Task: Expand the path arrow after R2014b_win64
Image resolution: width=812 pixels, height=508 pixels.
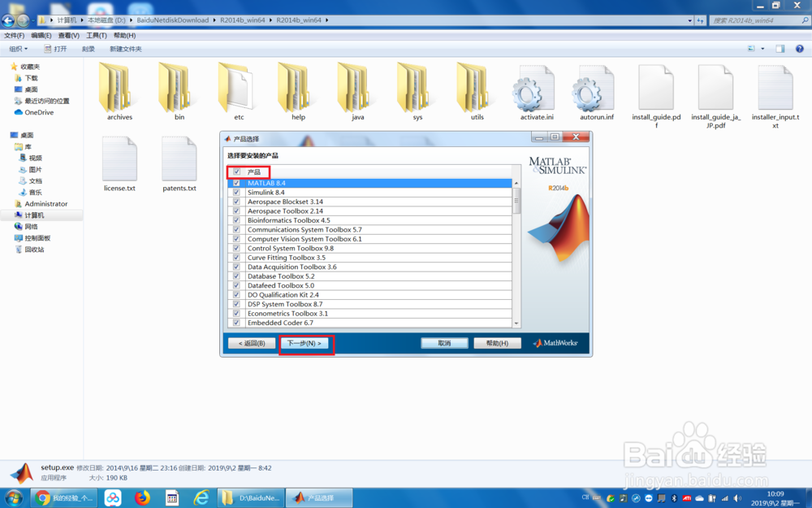Action: 326,20
